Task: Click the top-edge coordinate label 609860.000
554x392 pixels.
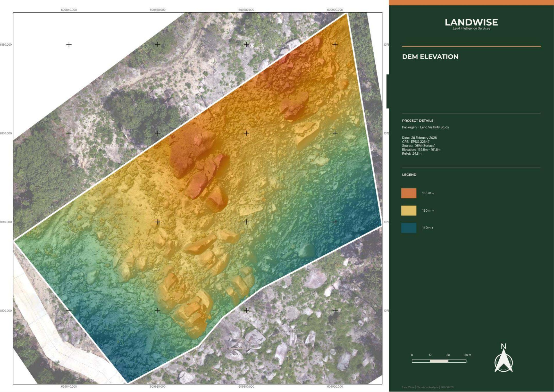Action: (157, 10)
